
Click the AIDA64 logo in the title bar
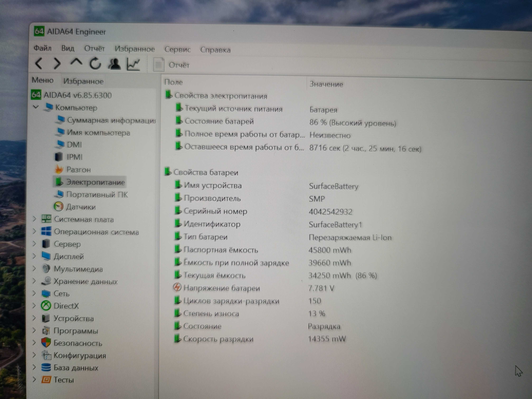39,31
